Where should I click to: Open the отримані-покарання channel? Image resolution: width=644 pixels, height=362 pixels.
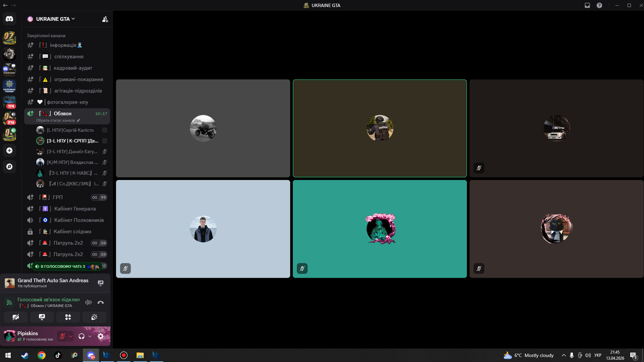coord(67,79)
